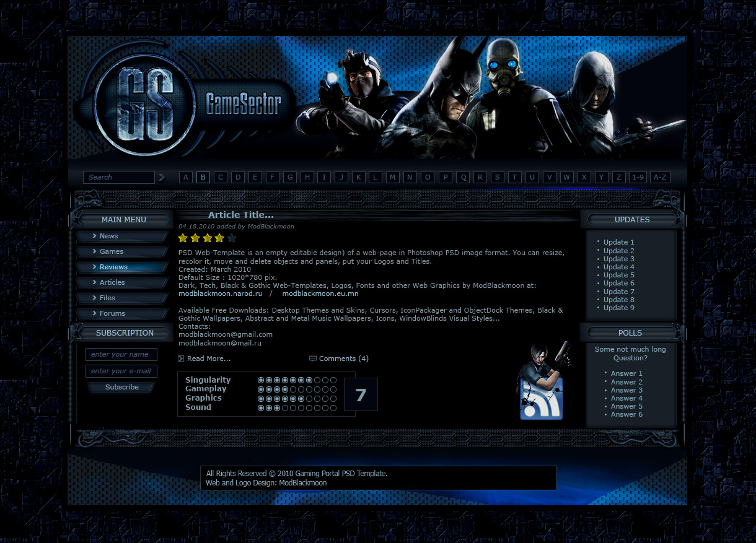This screenshot has width=756, height=543.
Task: Open the Articles menu item
Action: (x=122, y=282)
